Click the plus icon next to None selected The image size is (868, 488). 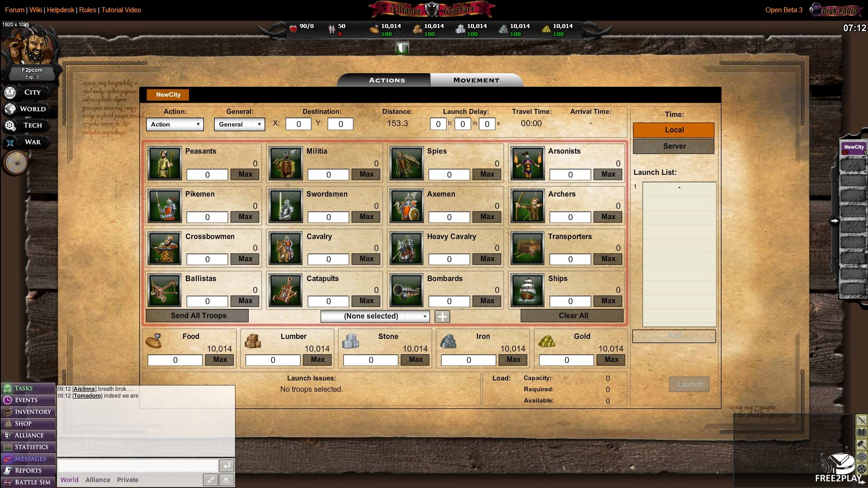(442, 317)
